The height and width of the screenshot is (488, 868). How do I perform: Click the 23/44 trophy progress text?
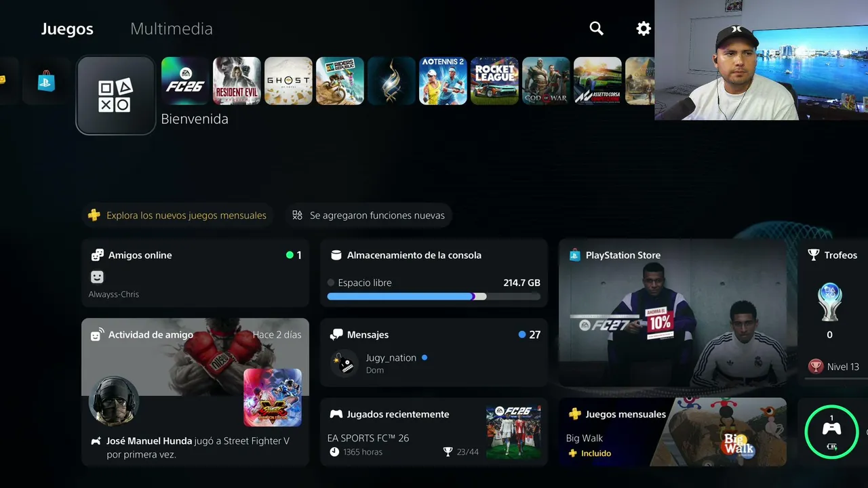pos(468,452)
